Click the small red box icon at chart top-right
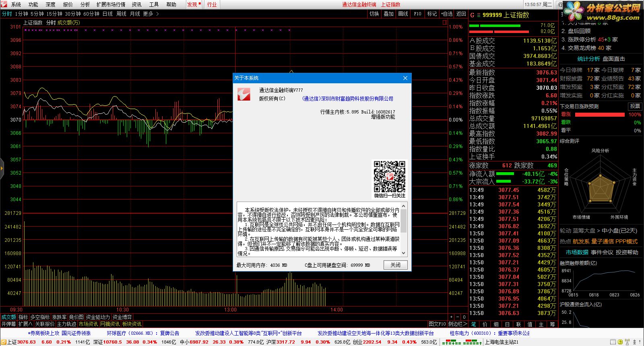This screenshot has width=644, height=346. [445, 23]
